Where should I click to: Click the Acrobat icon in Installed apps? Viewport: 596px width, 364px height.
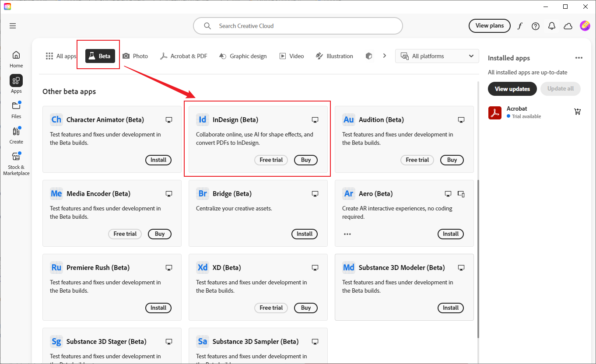495,112
